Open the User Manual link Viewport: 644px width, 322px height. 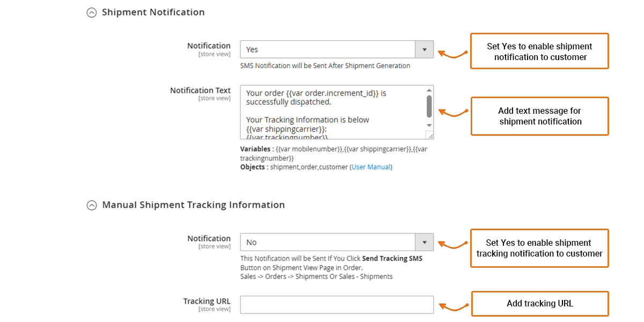[371, 167]
